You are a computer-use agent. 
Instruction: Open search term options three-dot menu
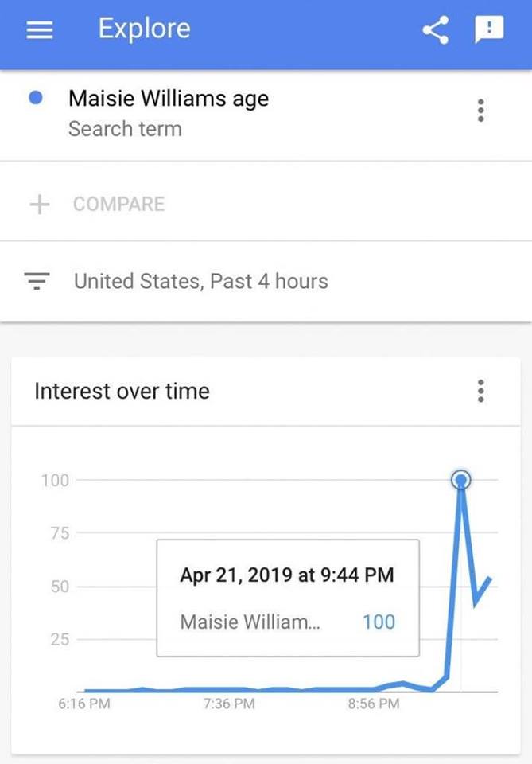pos(480,111)
